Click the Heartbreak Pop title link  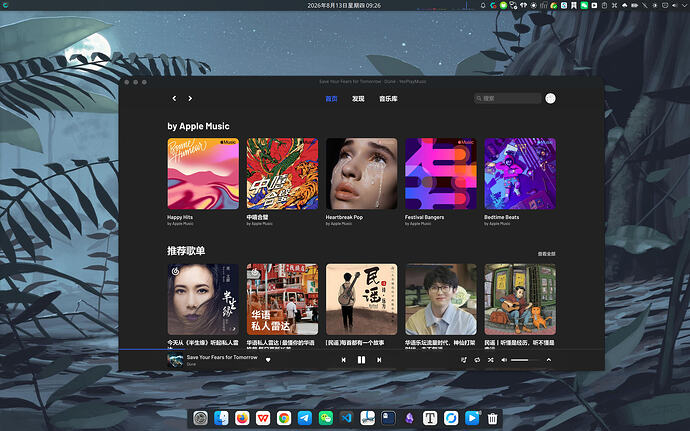344,217
